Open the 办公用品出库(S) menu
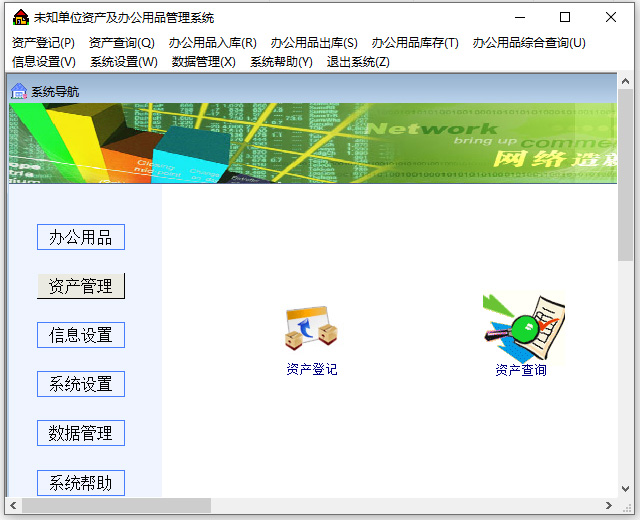640x520 pixels. [314, 42]
